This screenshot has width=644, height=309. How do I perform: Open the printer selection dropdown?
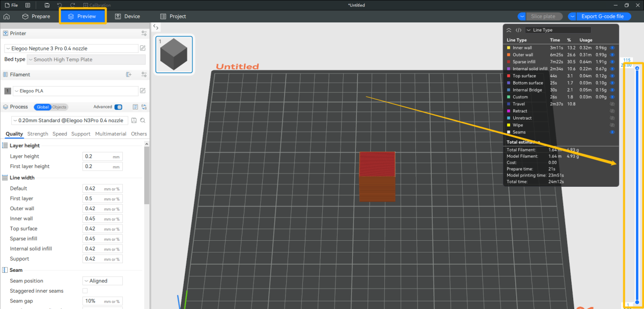coord(71,48)
